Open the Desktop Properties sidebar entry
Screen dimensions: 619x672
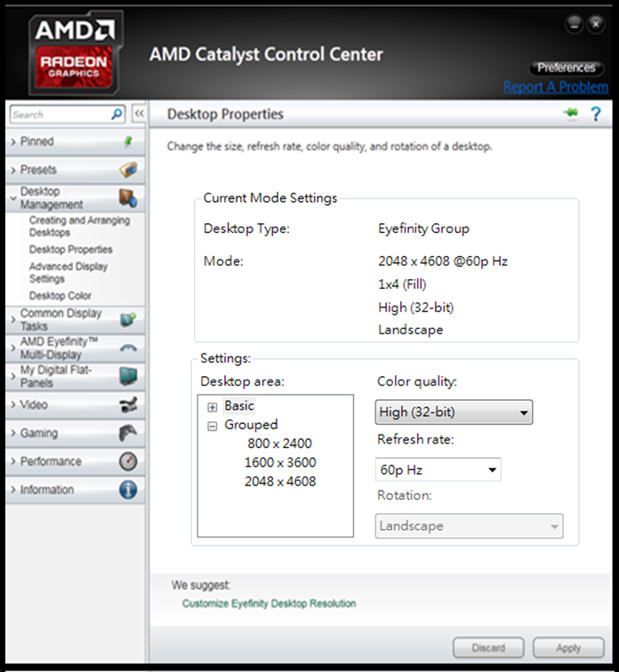[71, 250]
